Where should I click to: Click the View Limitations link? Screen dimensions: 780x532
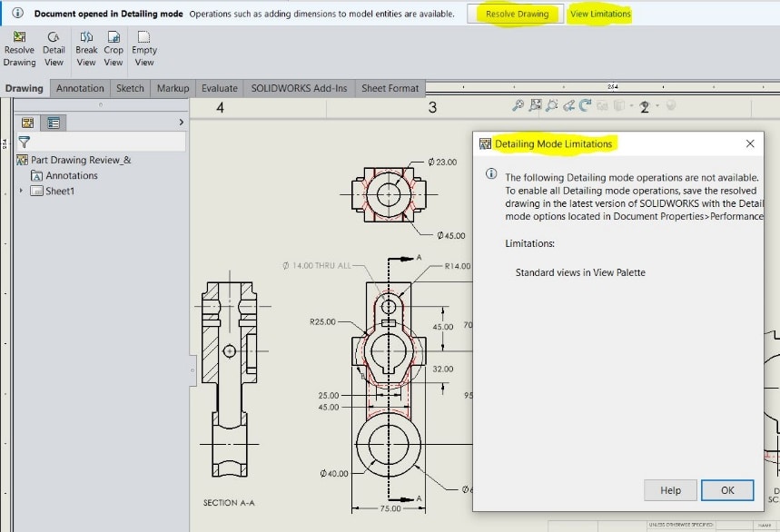pos(599,15)
